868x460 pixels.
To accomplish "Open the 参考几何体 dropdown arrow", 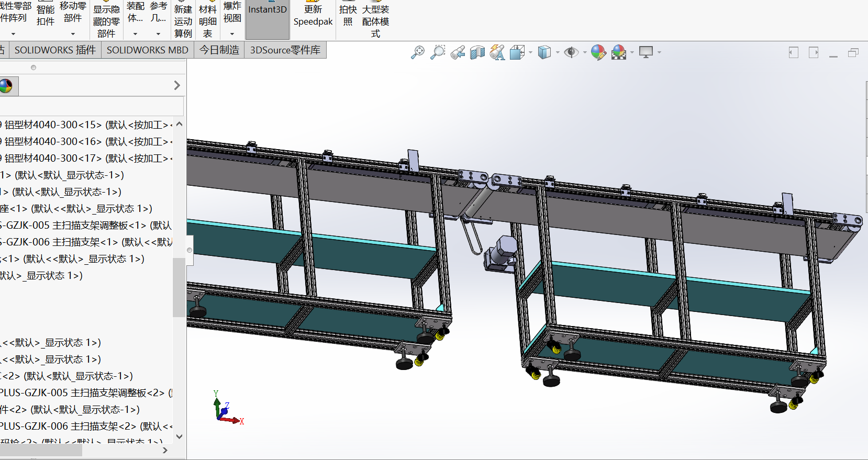I will pos(158,34).
